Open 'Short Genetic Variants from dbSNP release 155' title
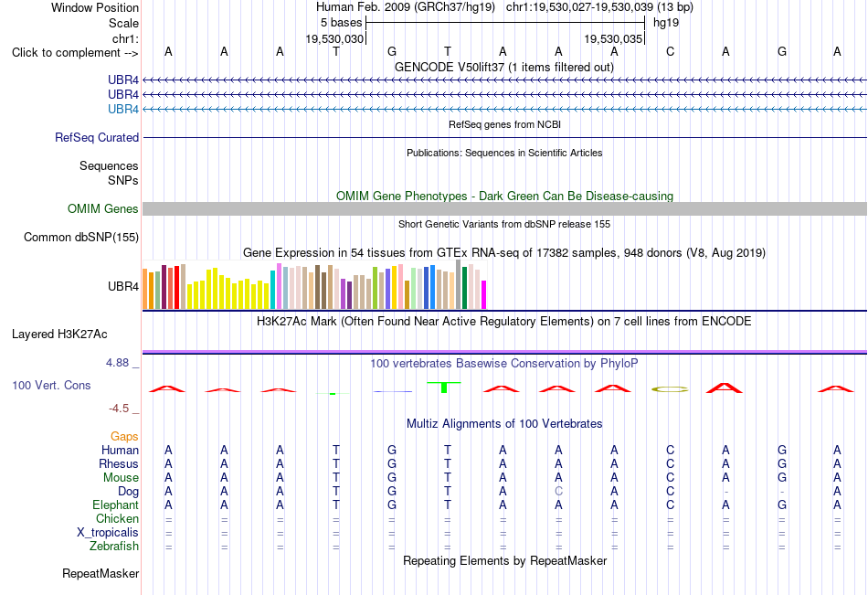This screenshot has width=868, height=595. tap(504, 224)
